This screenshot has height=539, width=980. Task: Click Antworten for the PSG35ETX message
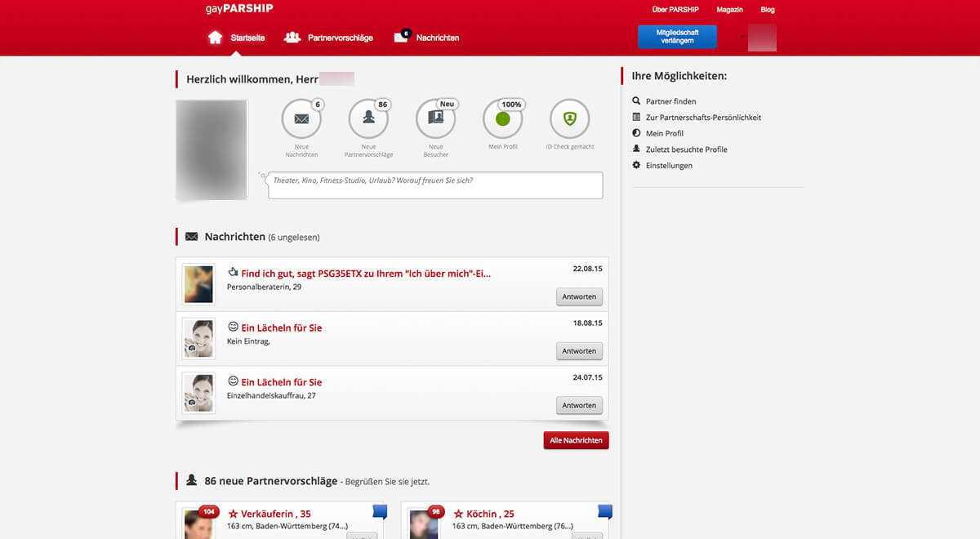pos(579,296)
